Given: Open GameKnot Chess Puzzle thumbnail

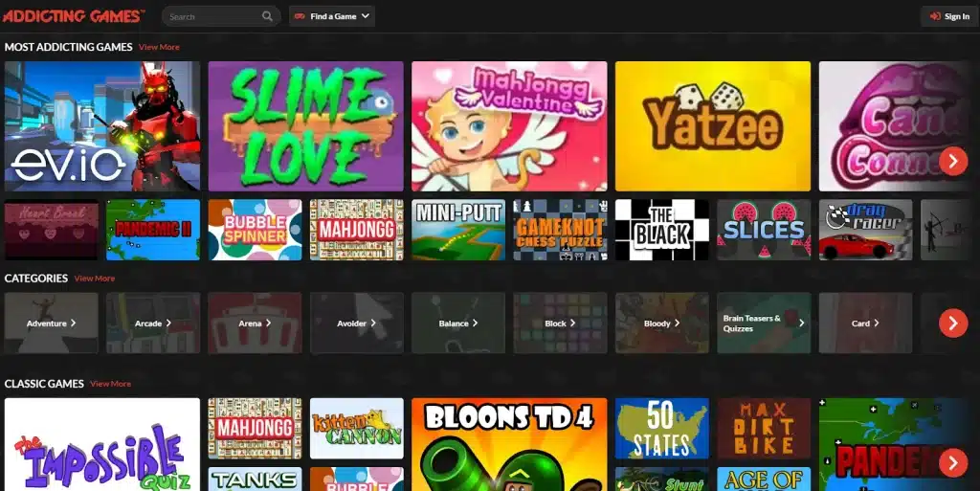Looking at the screenshot, I should click(561, 230).
